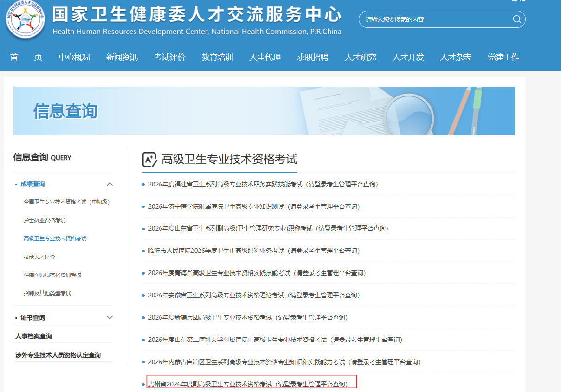Open the 新疆兵团高级卫生 exam link
The image size is (561, 392).
[x=248, y=317]
